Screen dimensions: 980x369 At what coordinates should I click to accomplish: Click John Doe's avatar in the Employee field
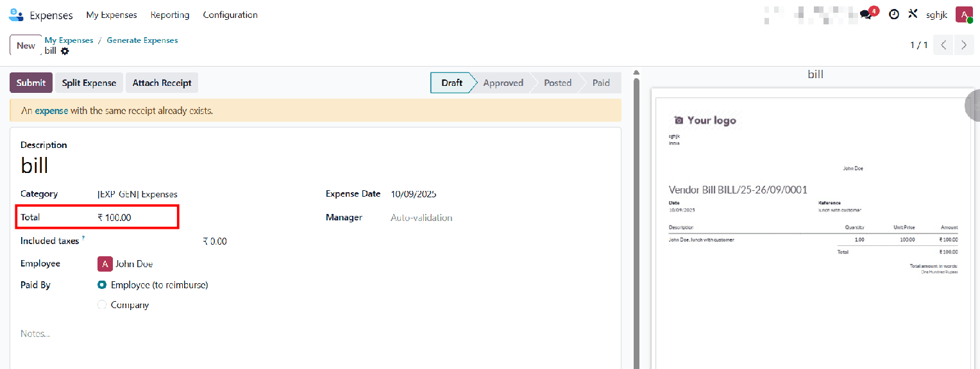tap(105, 263)
